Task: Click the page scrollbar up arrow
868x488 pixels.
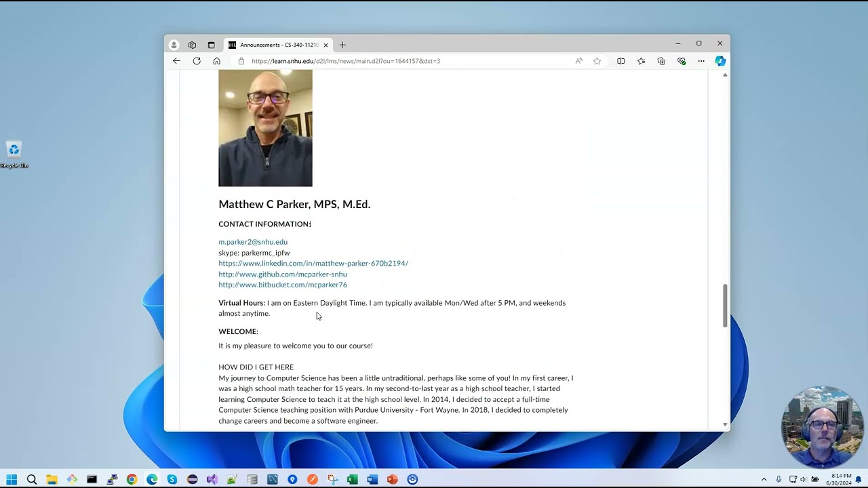Action: pos(725,75)
